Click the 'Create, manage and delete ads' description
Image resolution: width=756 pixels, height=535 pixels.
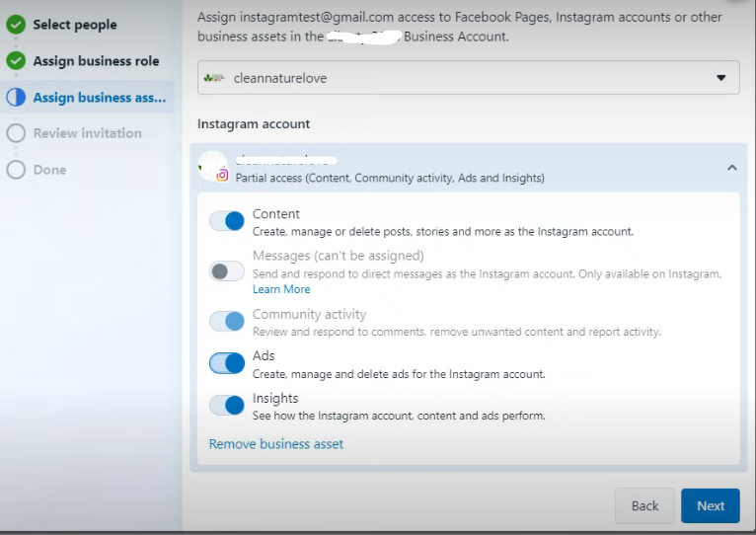click(399, 374)
